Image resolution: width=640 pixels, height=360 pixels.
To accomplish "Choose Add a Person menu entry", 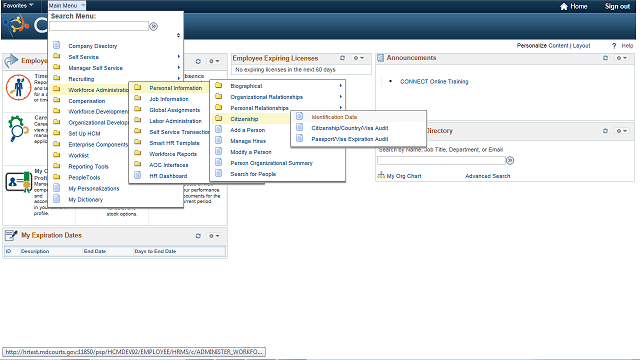I will coord(247,130).
